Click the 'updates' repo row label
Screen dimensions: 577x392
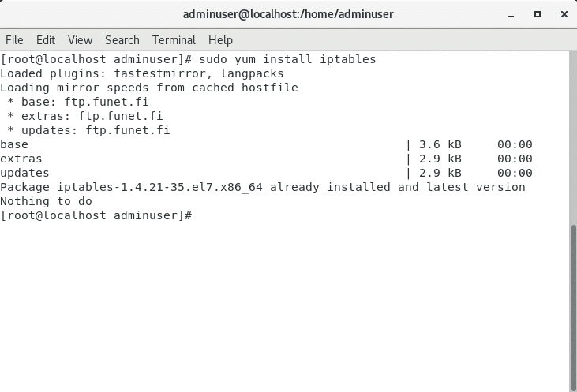pyautogui.click(x=24, y=173)
